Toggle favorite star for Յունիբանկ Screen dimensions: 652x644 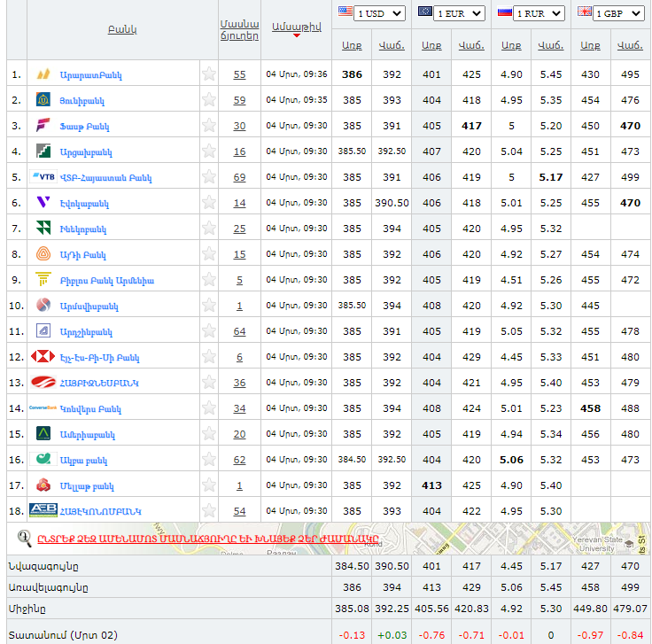[x=209, y=100]
